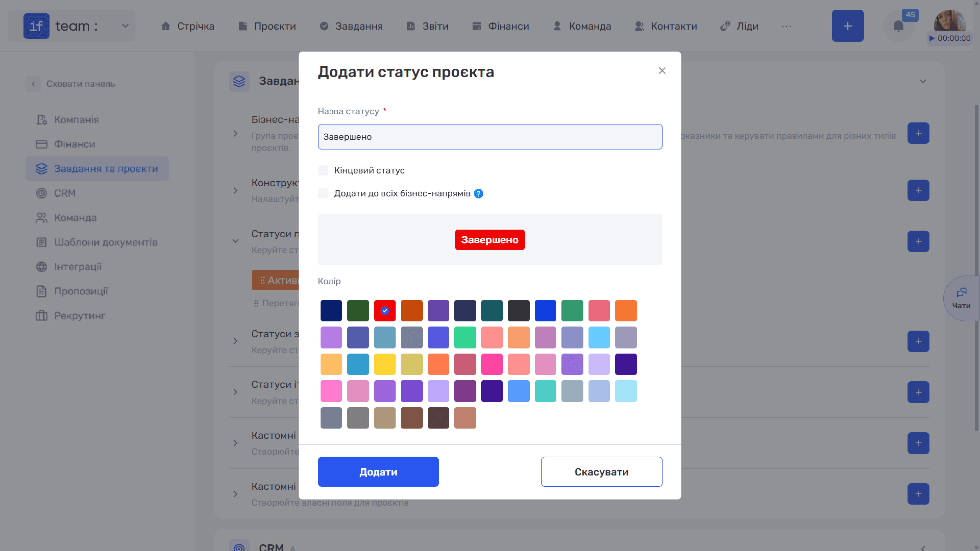Open the notification count badge 45
This screenshot has width=980, height=551.
(x=910, y=15)
